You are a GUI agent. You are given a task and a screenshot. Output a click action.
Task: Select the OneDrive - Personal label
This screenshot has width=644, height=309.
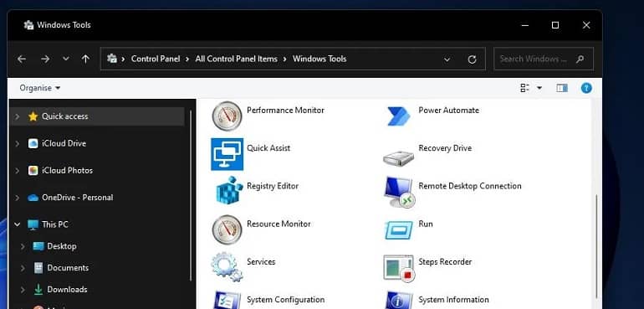77,198
